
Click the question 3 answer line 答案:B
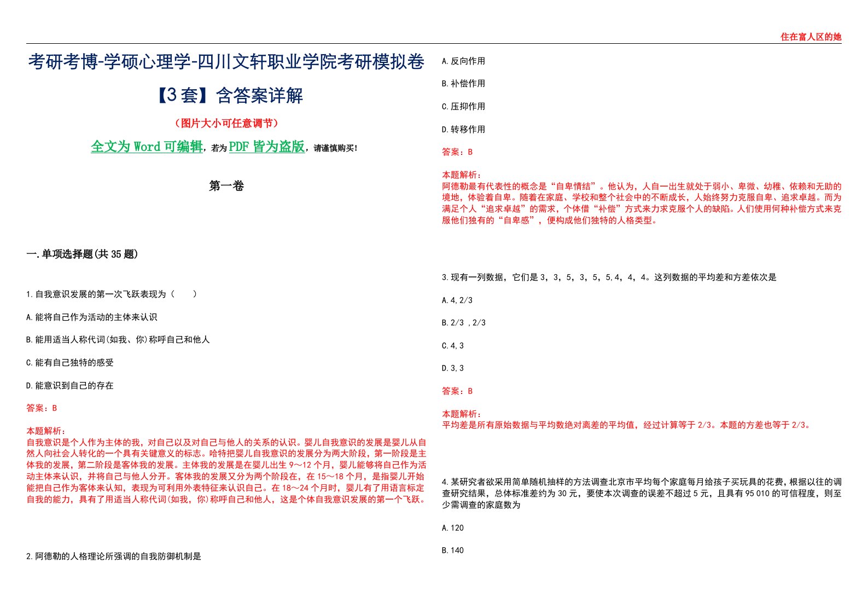tap(457, 391)
